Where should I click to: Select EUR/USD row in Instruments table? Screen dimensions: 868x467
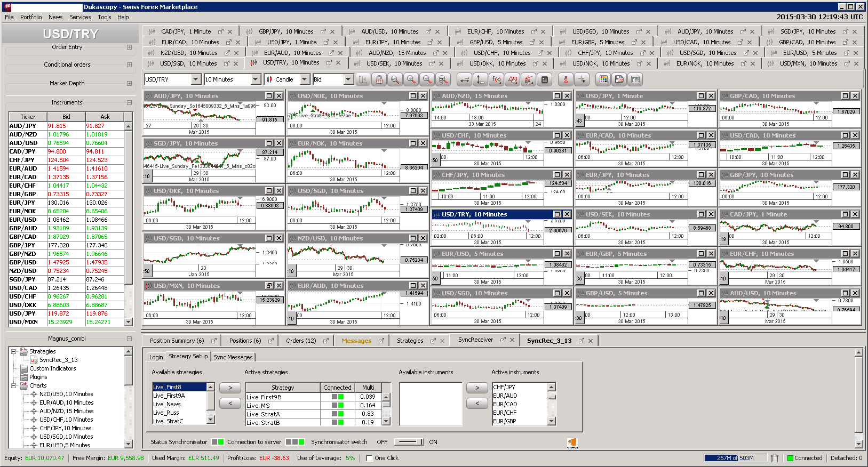click(x=66, y=220)
